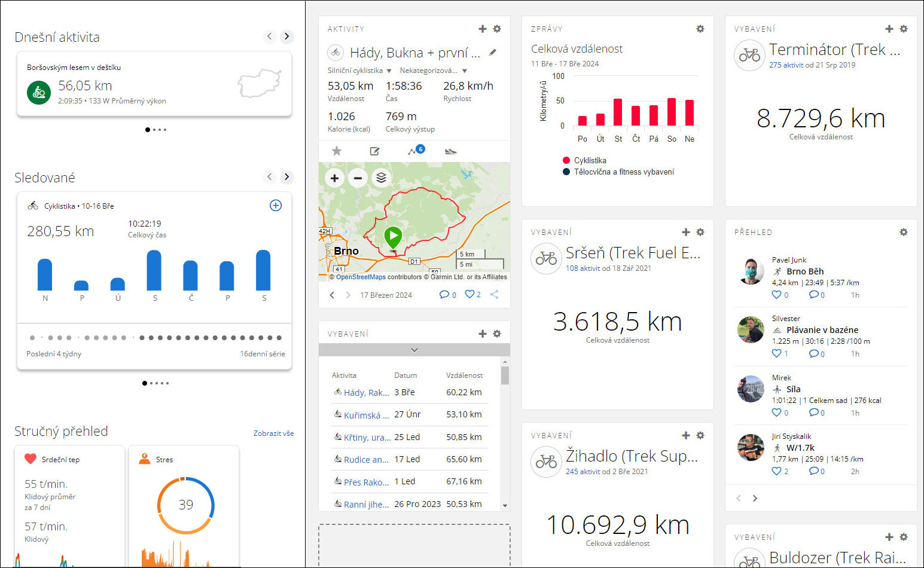Viewport: 924px width, 568px height.
Task: Open the Silniční cyklistika activity type dropdown
Action: click(359, 71)
